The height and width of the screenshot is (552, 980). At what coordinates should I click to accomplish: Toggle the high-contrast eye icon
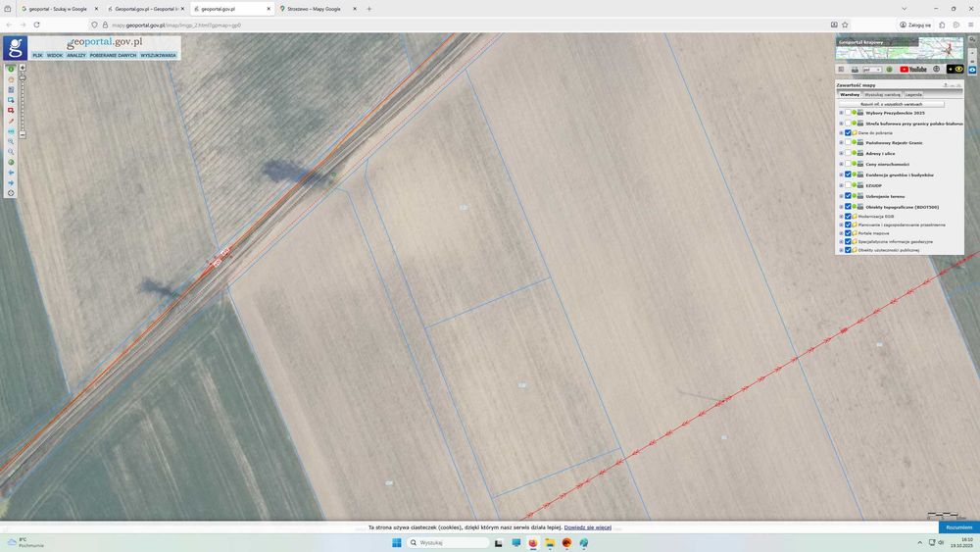click(955, 69)
